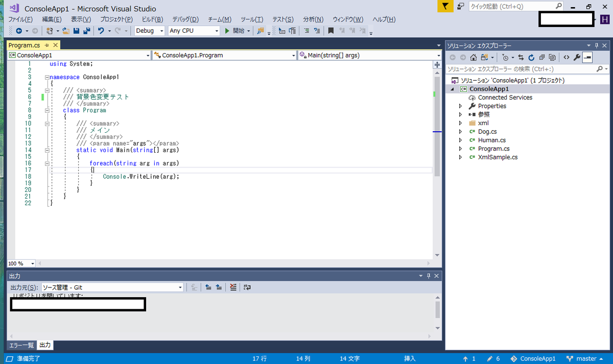Click the Save All icon
613x364 pixels.
[86, 31]
